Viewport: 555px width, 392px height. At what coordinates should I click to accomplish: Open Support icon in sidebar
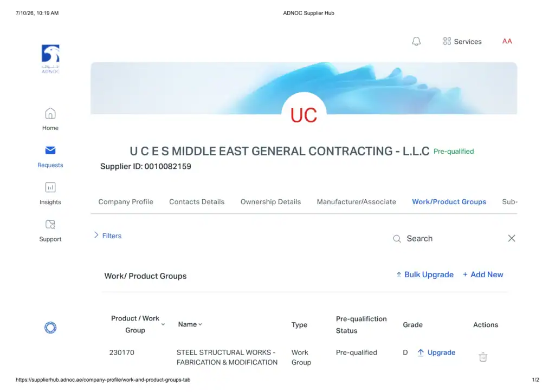(50, 225)
